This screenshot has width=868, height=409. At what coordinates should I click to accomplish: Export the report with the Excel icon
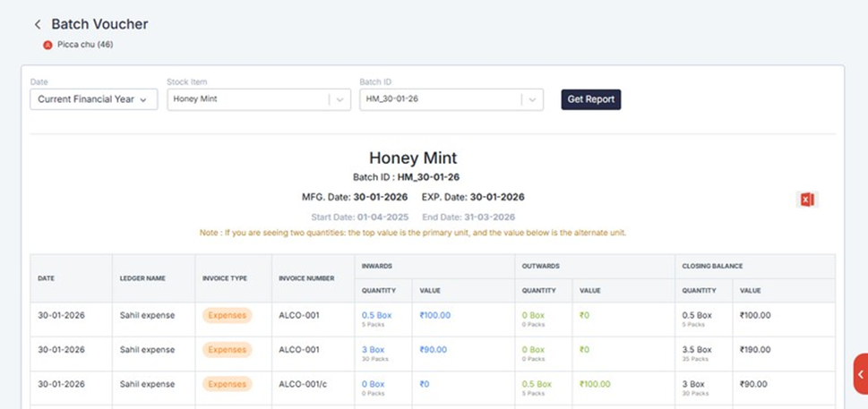(806, 200)
